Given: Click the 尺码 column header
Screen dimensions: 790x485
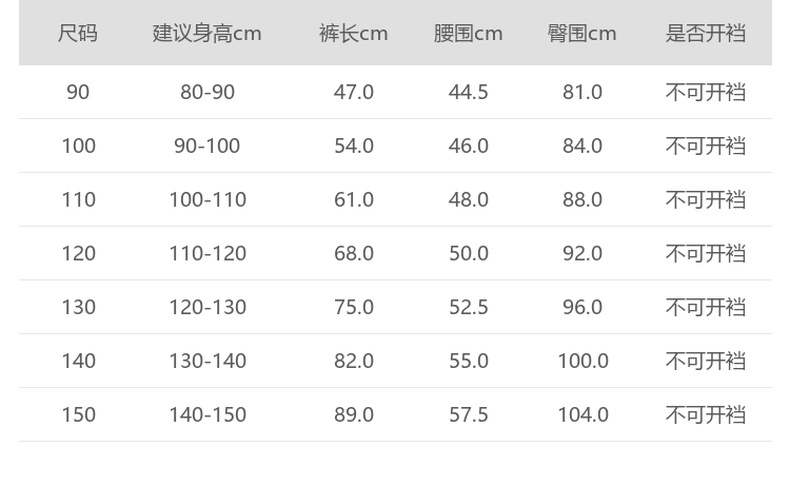Looking at the screenshot, I should click(x=78, y=33).
